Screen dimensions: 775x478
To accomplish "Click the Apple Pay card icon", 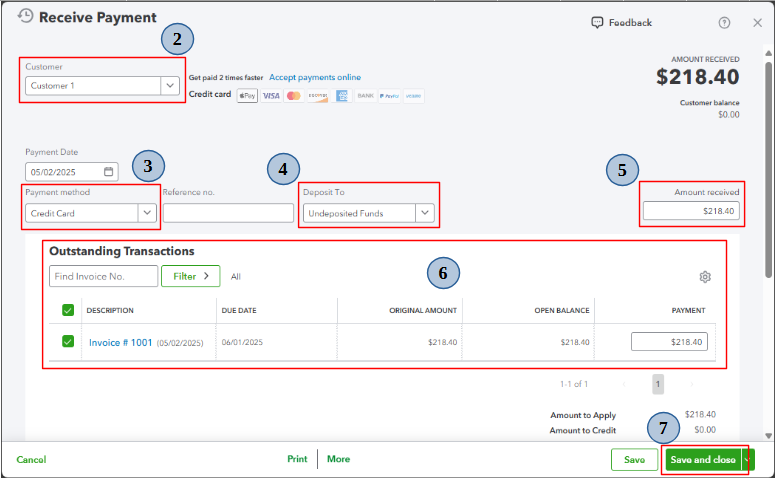I will pyautogui.click(x=247, y=95).
